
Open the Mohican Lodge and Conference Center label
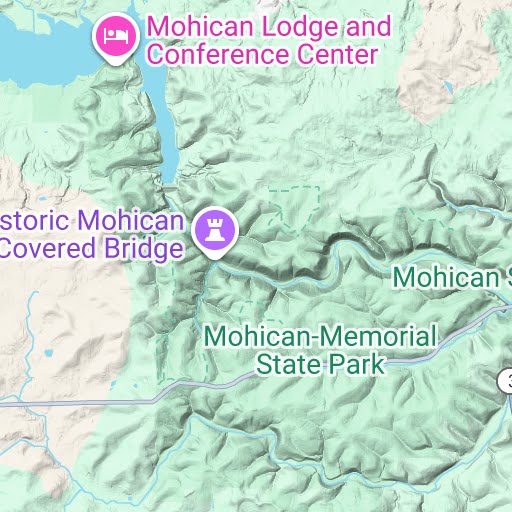269,40
